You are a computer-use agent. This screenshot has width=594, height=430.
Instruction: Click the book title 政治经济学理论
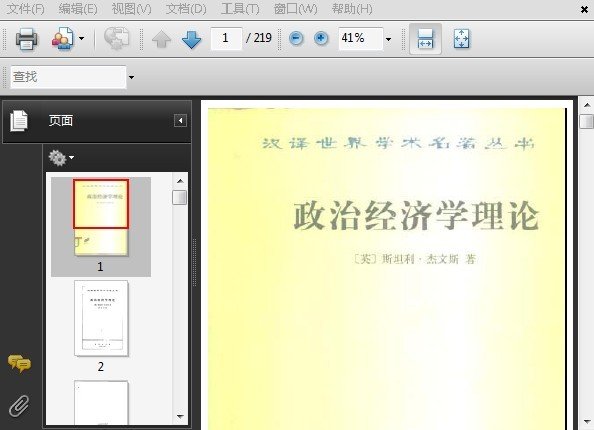(x=416, y=216)
